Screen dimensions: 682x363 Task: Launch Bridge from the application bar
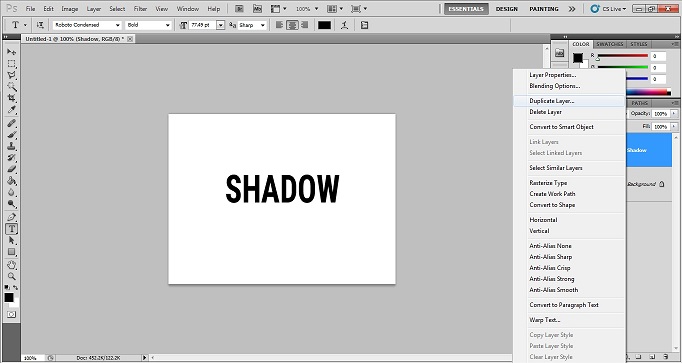pyautogui.click(x=239, y=9)
